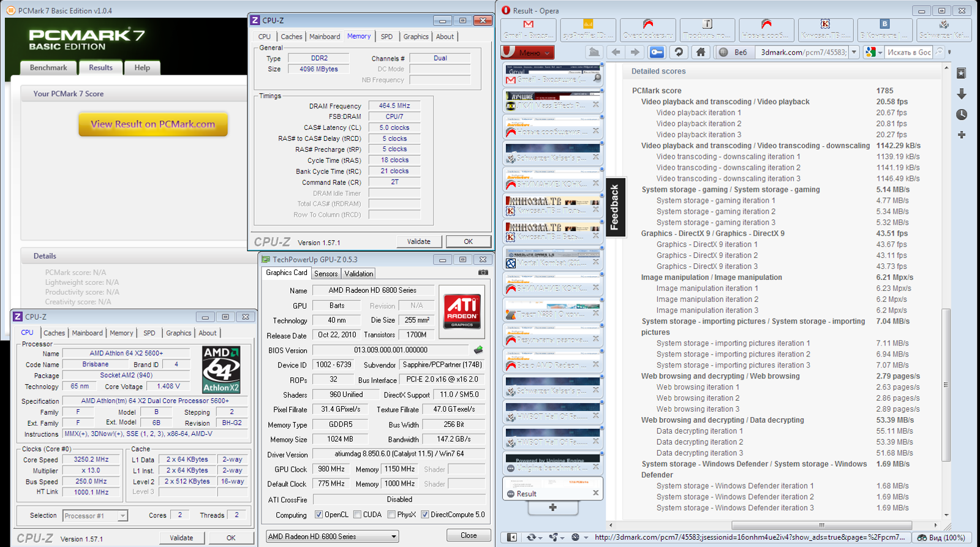Image resolution: width=980 pixels, height=547 pixels.
Task: Click the ATI Radeon Graphics logo in GPU-Z
Action: pos(462,312)
